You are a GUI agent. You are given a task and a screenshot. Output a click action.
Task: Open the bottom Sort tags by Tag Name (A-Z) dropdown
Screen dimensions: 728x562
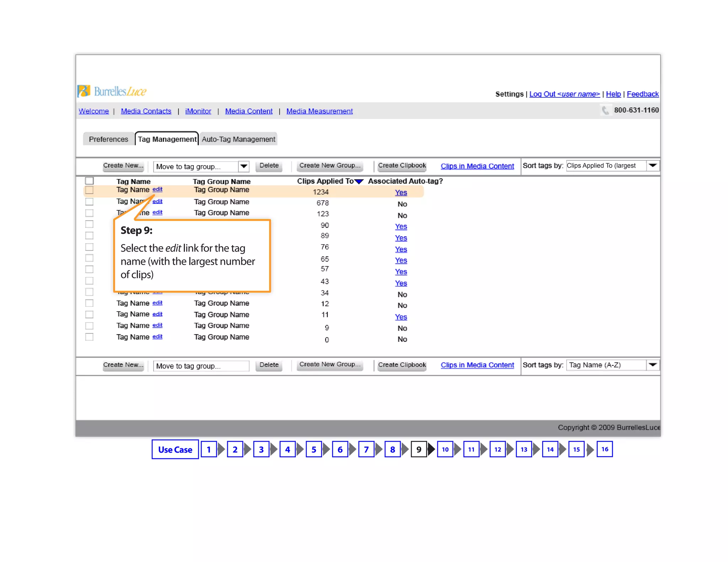tap(613, 365)
